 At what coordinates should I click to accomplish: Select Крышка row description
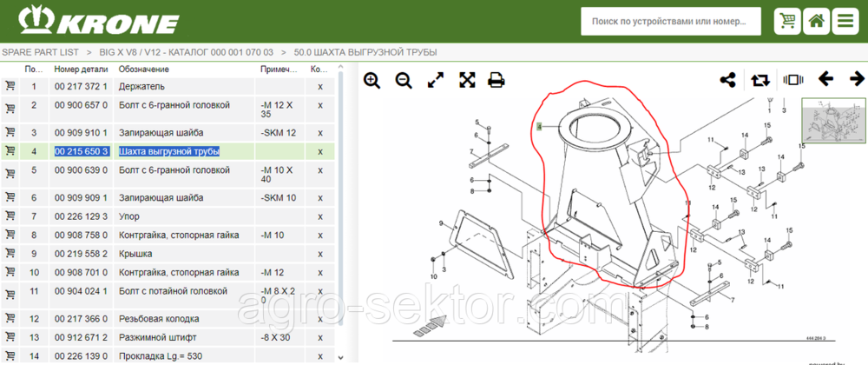[x=135, y=254]
